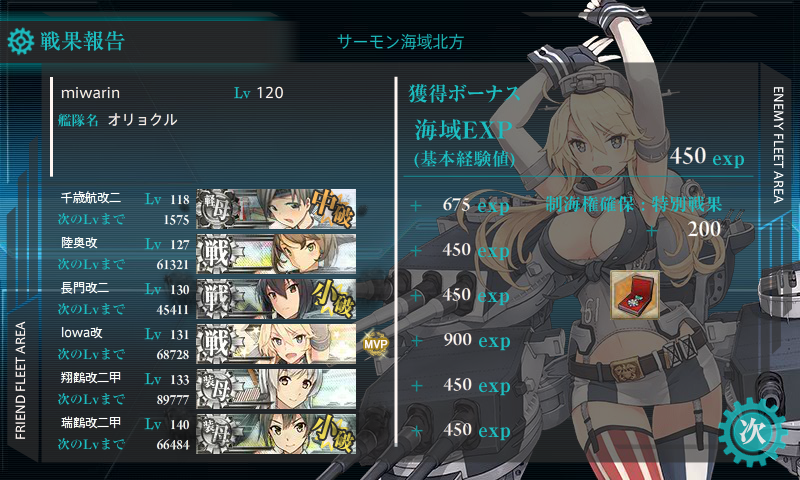The width and height of the screenshot is (800, 480).
Task: Click the MVP medal badge
Action: 376,344
